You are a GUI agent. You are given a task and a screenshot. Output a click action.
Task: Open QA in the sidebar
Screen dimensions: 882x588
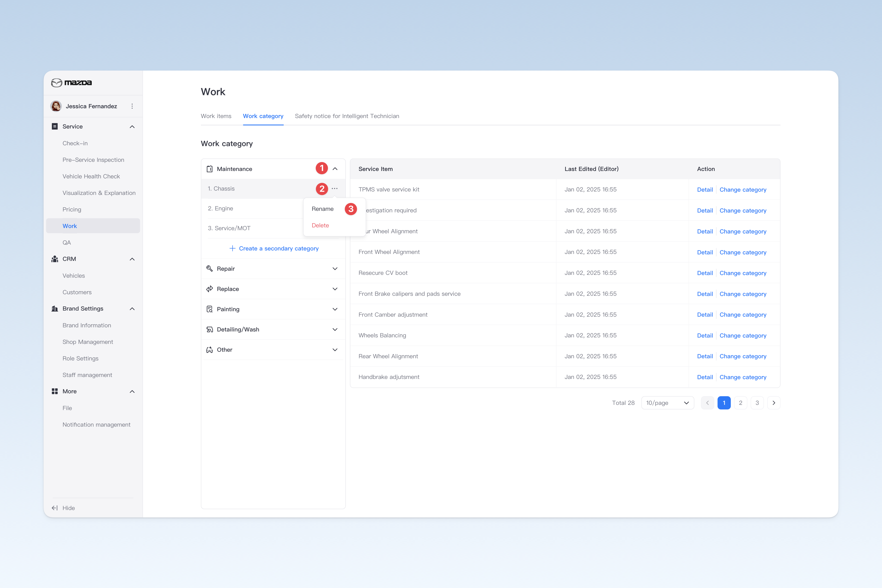(67, 243)
